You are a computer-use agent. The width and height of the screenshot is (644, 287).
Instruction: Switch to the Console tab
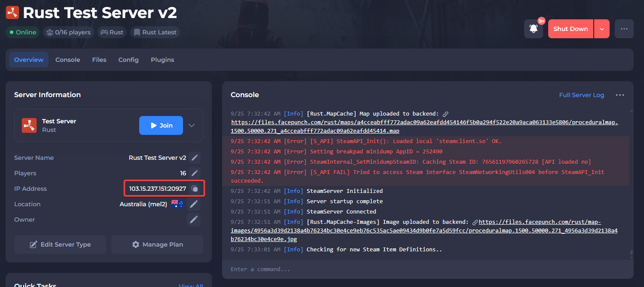(67, 60)
